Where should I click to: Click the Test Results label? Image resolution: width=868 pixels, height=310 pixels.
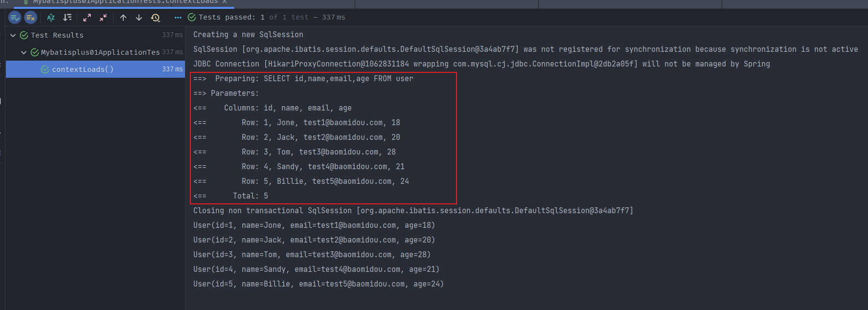(x=57, y=35)
